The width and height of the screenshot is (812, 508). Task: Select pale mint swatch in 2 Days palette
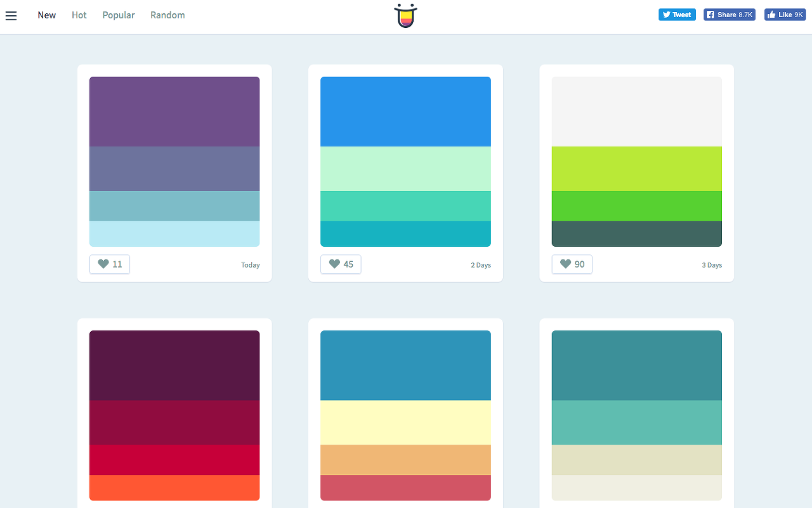click(405, 169)
